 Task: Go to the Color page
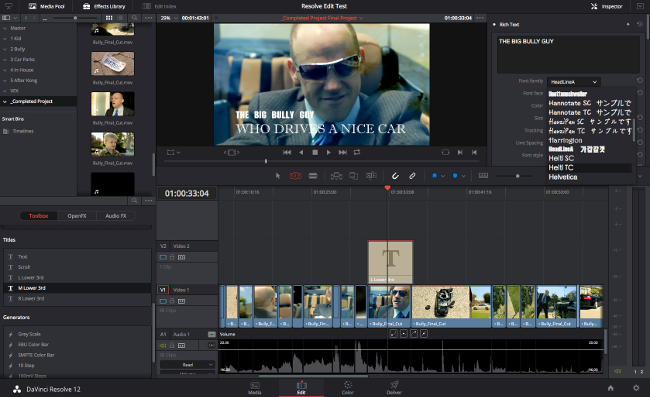(x=347, y=388)
